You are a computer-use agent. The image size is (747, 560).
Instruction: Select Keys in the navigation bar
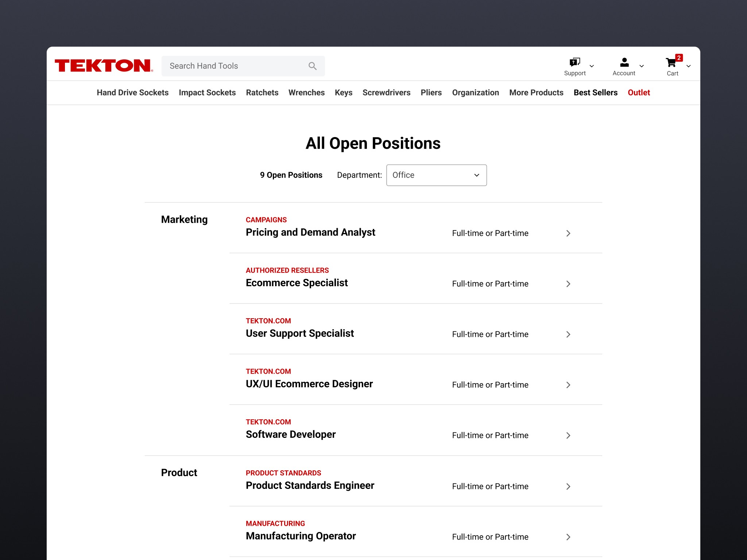pyautogui.click(x=344, y=93)
